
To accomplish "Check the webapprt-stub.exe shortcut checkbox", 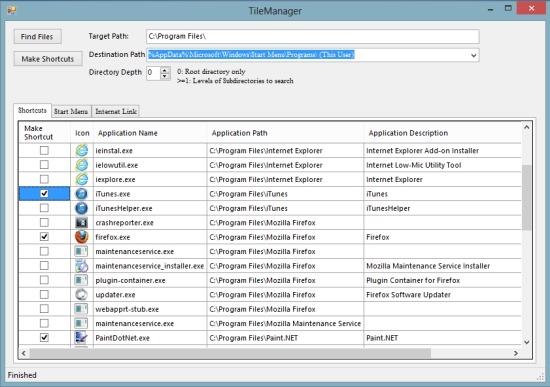I will [44, 309].
